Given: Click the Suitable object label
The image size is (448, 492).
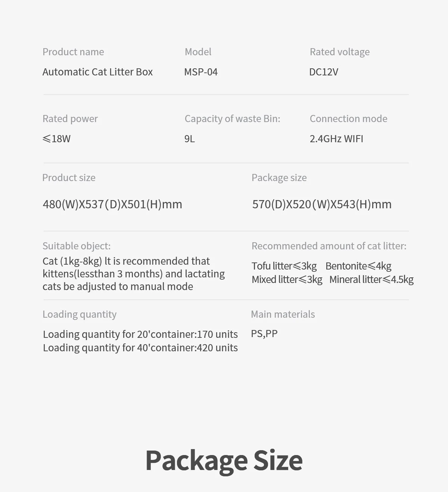Looking at the screenshot, I should tap(77, 246).
